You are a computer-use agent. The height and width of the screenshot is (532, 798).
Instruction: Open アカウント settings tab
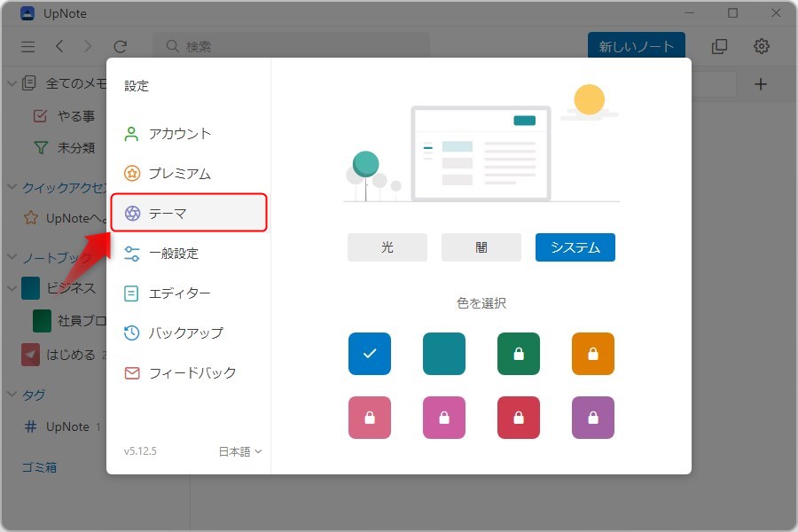point(189,134)
